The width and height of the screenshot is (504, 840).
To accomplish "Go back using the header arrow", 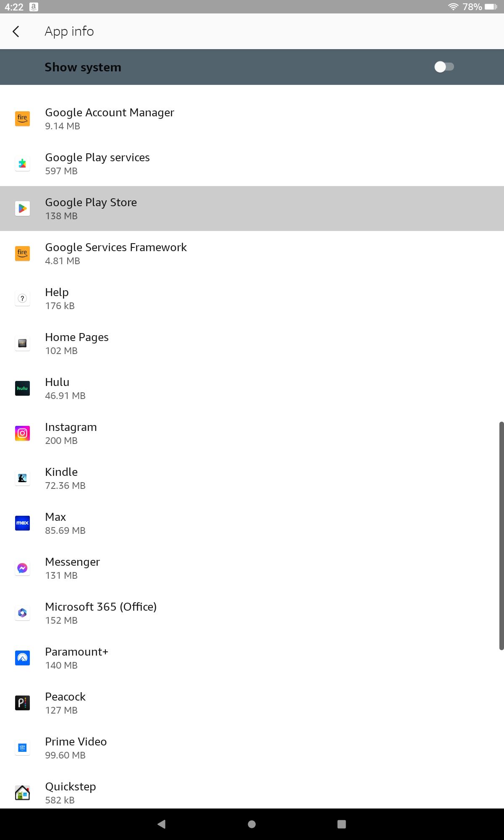I will pos(16,31).
